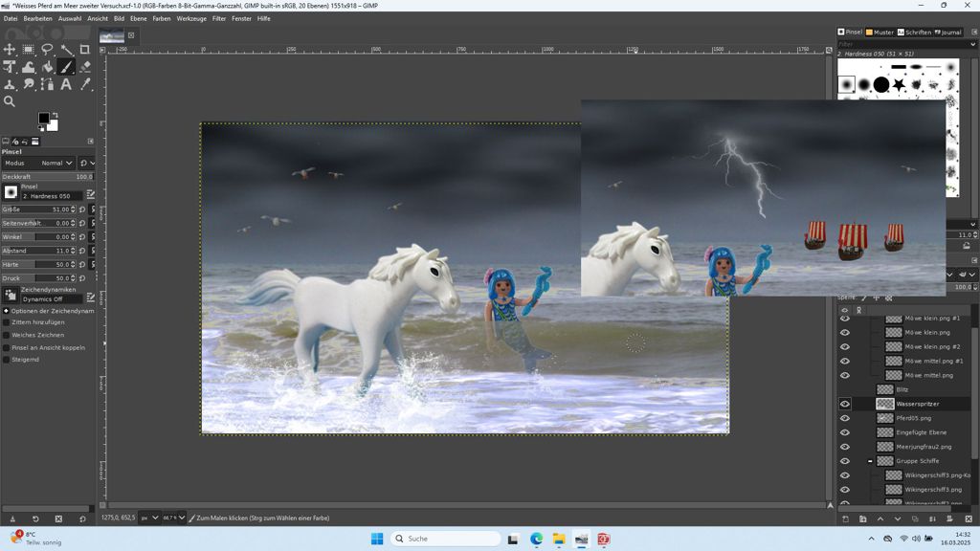Collapse the Gruppe Schiffe layer group
Screen dimensions: 980x551
(x=870, y=461)
